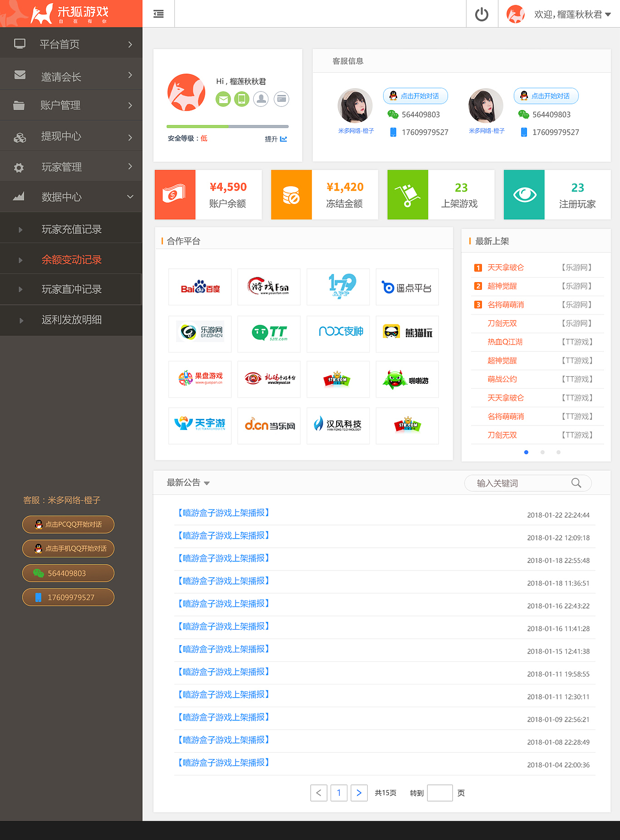Screen dimensions: 620x840
Task: Select 玩家直冲记录 submenu item
Action: 71,289
